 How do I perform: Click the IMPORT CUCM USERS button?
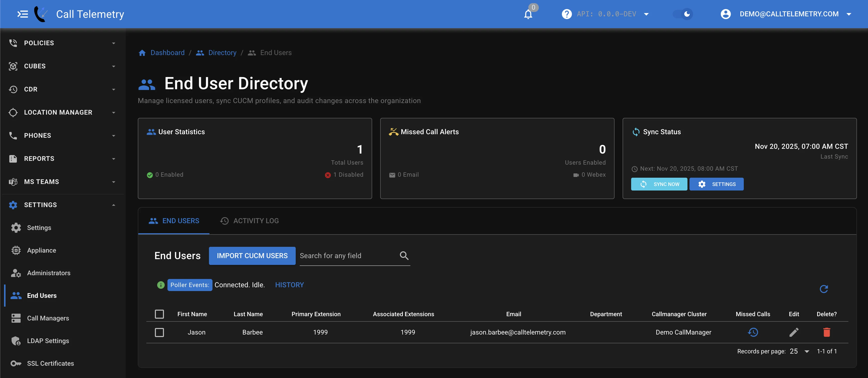point(252,256)
